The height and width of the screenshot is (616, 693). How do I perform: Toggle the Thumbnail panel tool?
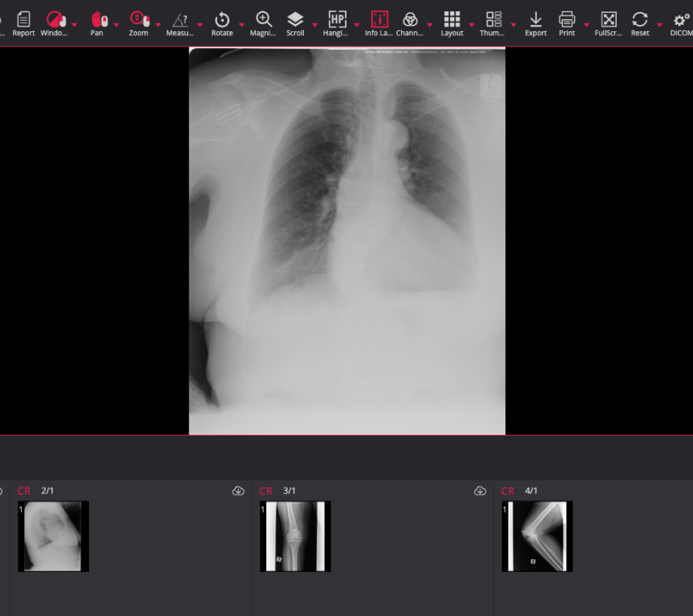[492, 24]
